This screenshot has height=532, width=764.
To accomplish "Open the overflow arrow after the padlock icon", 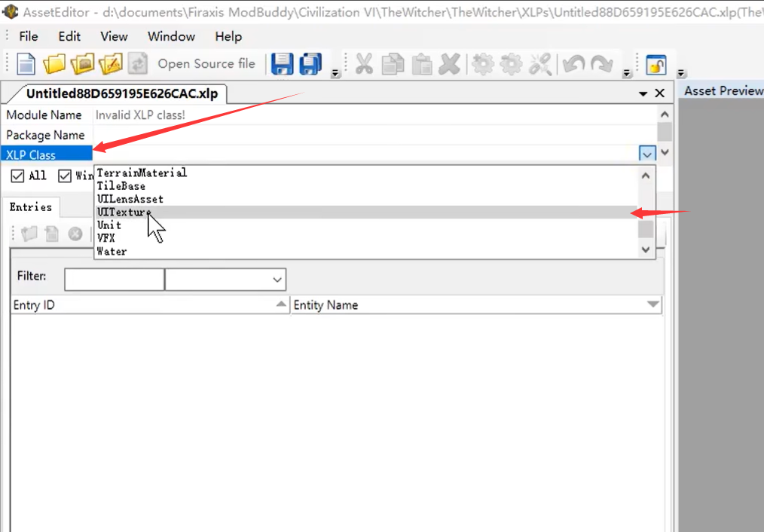I will point(681,73).
